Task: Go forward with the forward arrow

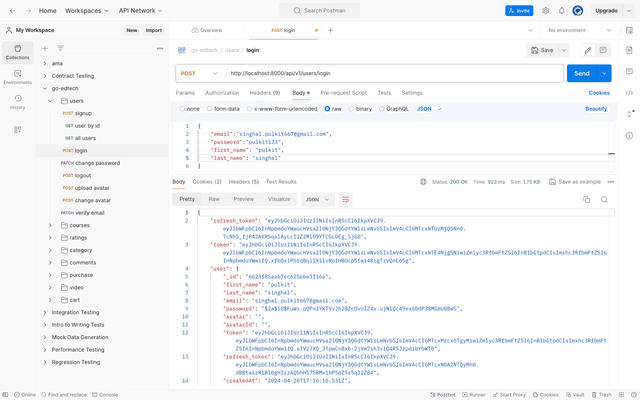Action: click(28, 11)
